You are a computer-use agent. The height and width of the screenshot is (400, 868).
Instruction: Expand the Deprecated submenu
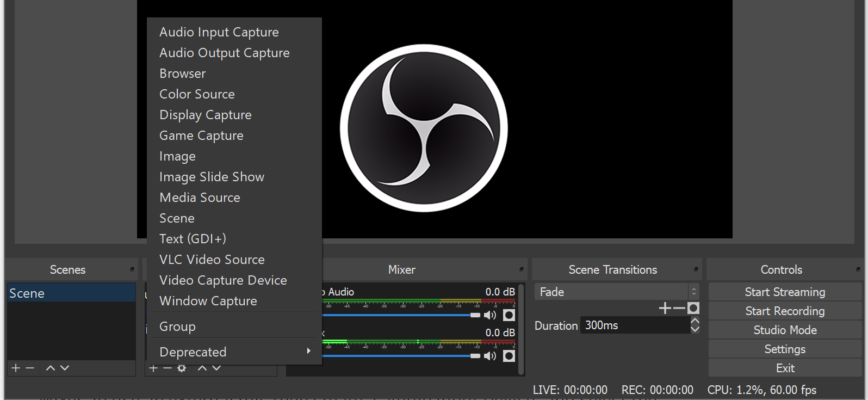(x=235, y=352)
